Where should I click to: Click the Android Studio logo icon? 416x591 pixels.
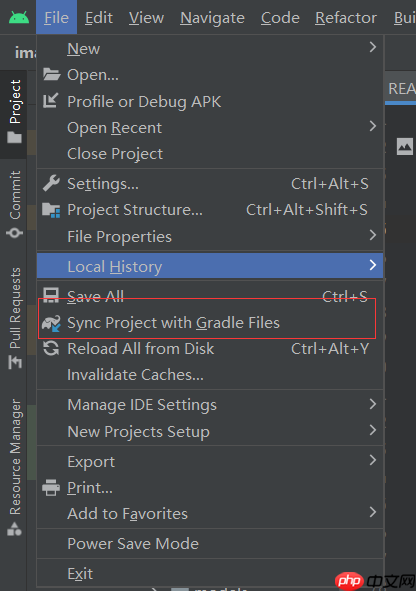[19, 17]
